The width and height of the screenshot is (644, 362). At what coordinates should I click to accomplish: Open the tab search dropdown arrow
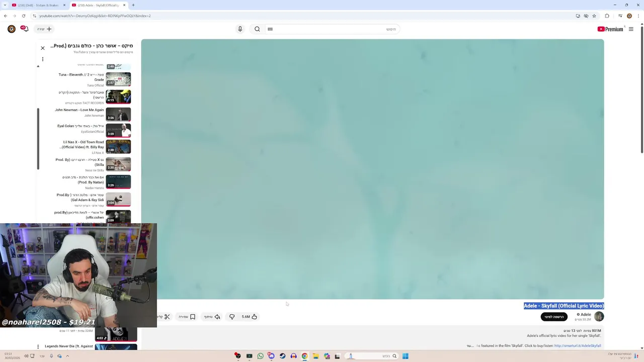tap(5, 5)
